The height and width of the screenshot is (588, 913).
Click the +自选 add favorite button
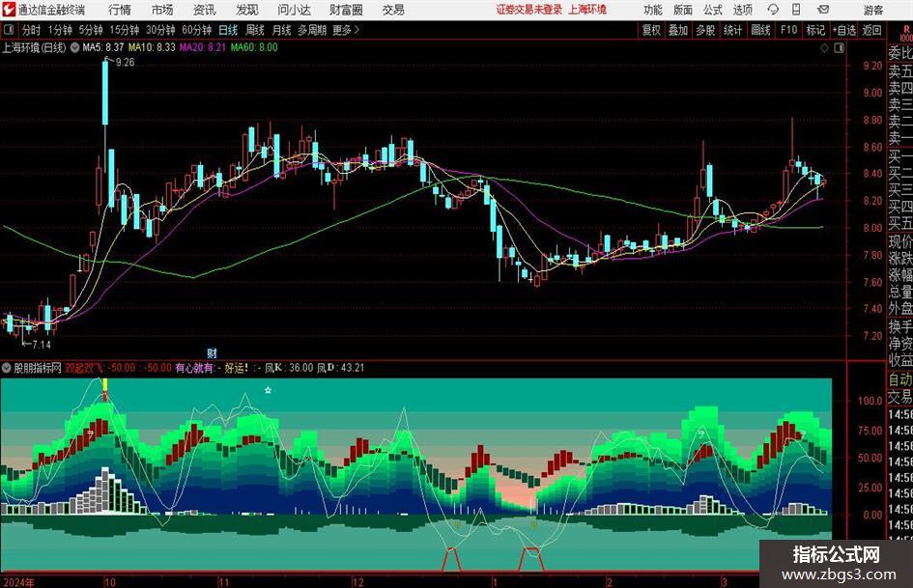click(843, 30)
